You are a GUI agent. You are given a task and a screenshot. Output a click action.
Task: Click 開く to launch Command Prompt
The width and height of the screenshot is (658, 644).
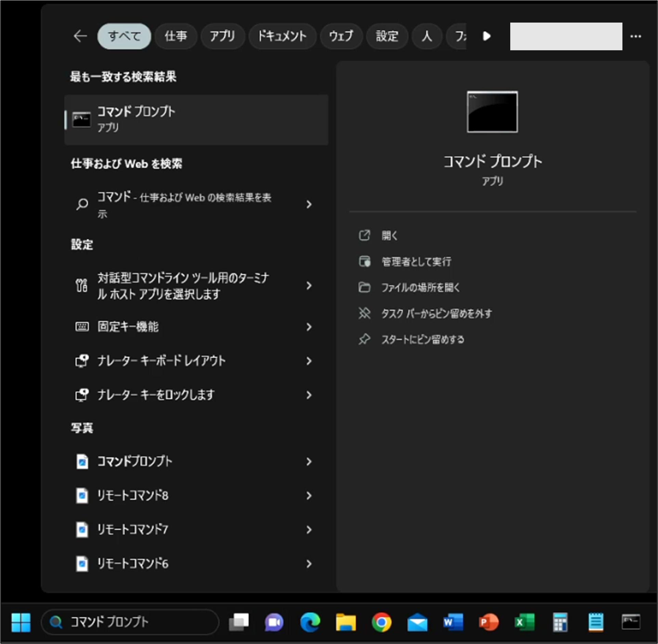[x=390, y=235]
